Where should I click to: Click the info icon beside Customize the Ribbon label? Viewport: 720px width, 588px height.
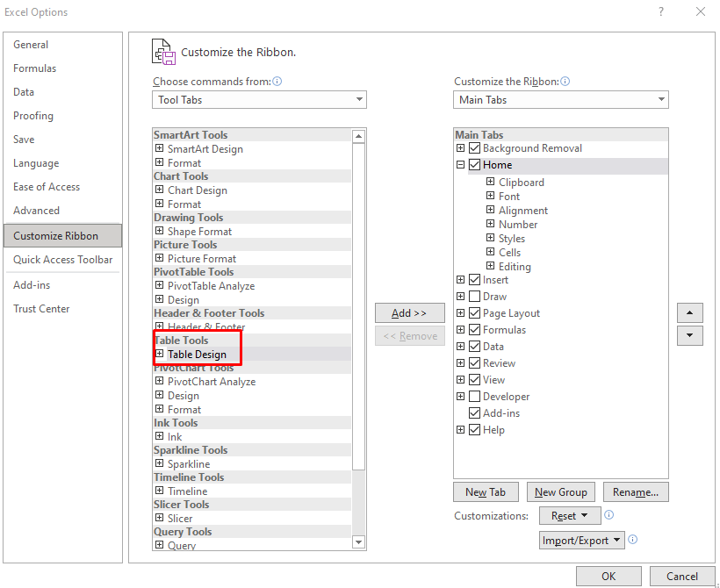(x=565, y=82)
